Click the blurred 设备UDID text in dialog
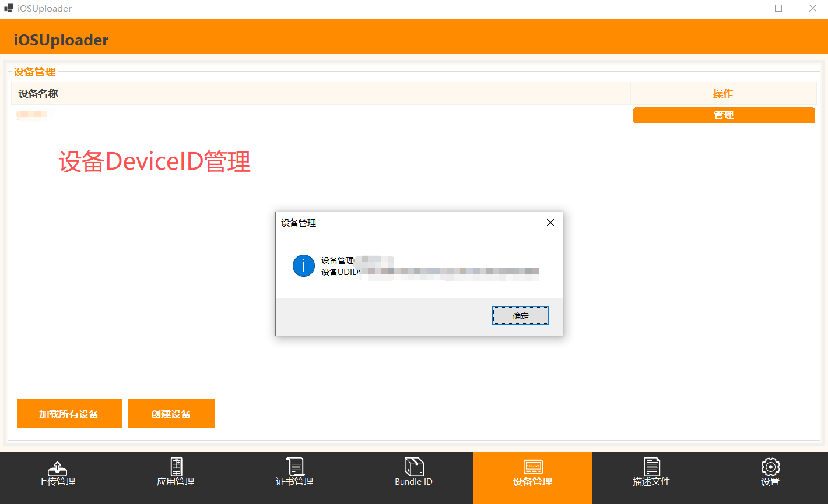This screenshot has width=828, height=504. tap(448, 272)
